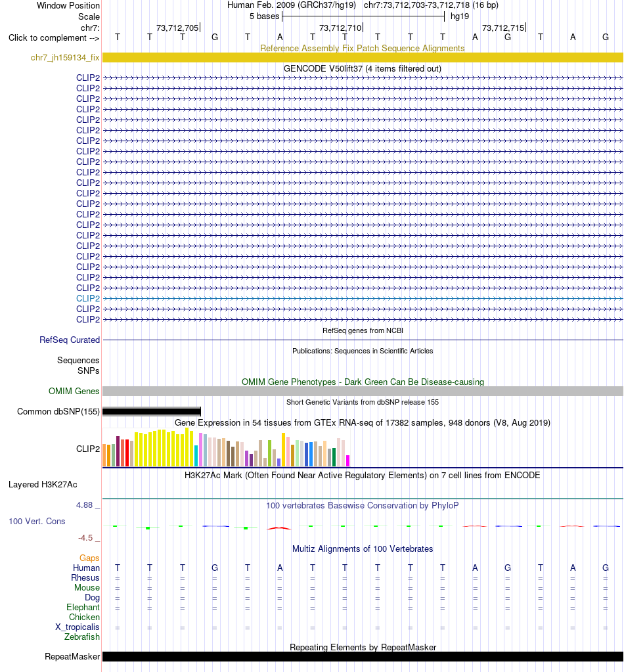Viewport: 624px width, 672px height.
Task: Click 'Click to complement -->' label
Action: [54, 37]
